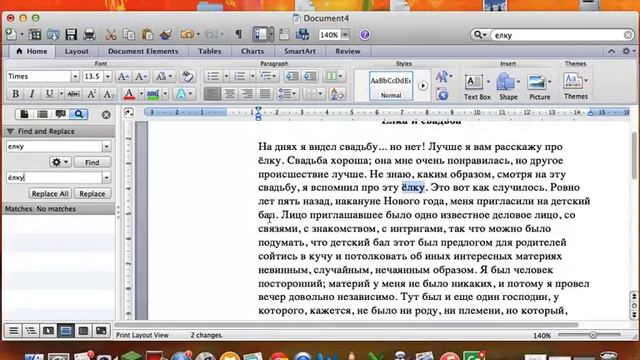This screenshot has width=640, height=360.
Task: Open the font name dropdown arrow
Action: coord(75,76)
